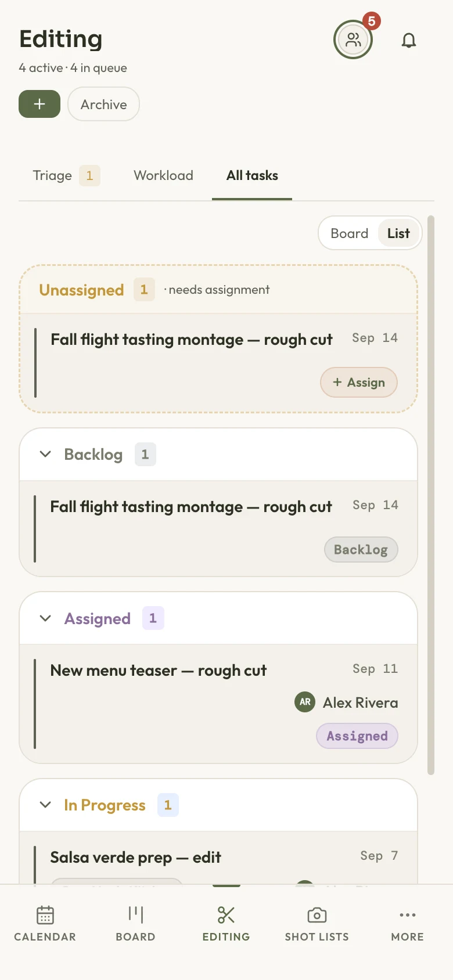Click the vertical scrollbar of task list
The image size is (453, 980).
coord(431,495)
